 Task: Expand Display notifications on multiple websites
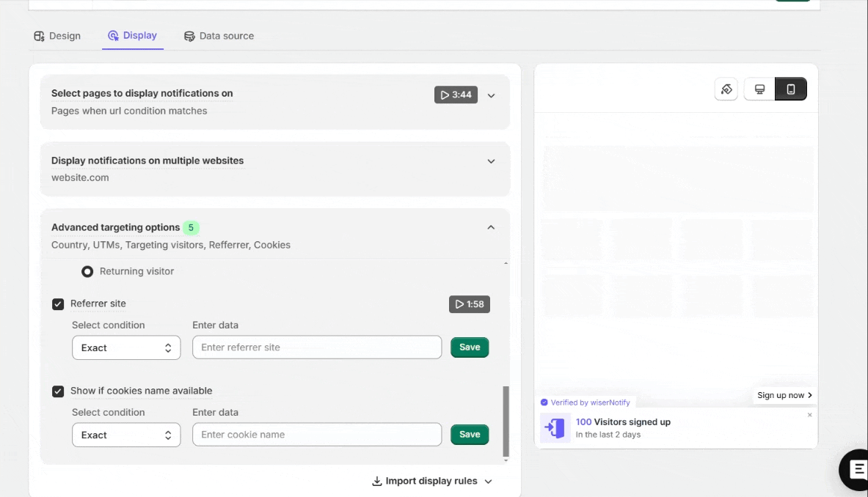[491, 161]
